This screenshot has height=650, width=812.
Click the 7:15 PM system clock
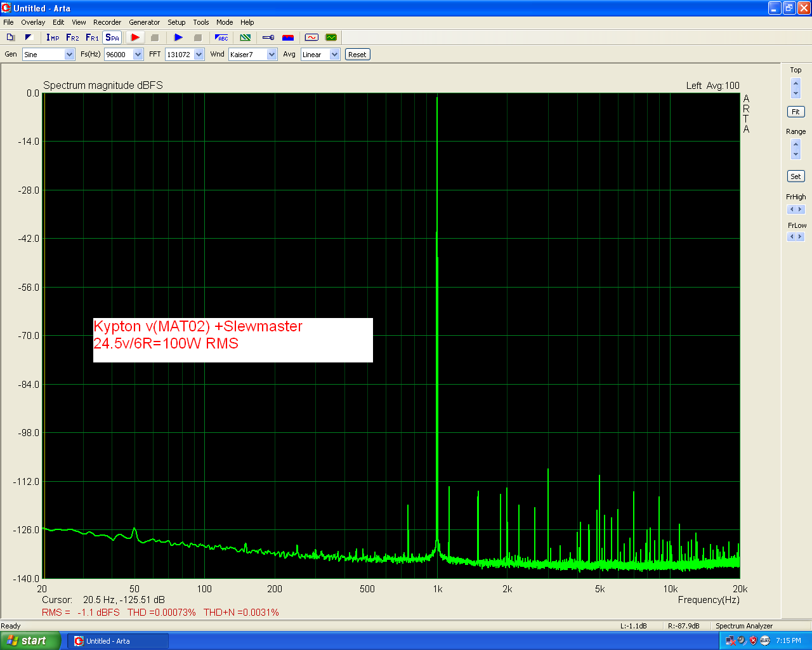(789, 641)
